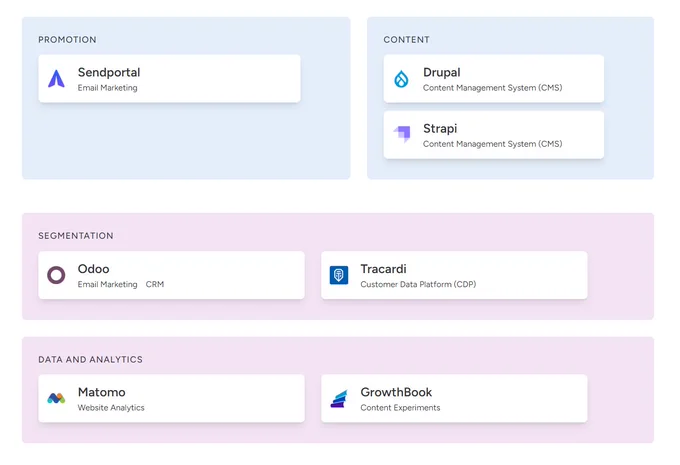This screenshot has height=465, width=680.
Task: Open the Sendportal card title
Action: [x=109, y=72]
